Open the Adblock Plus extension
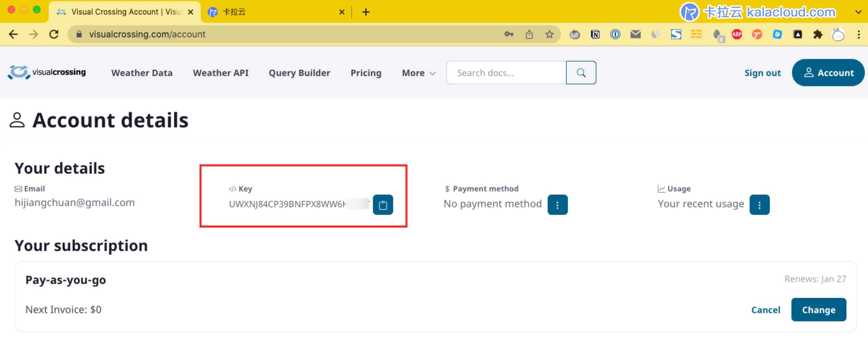This screenshot has width=868, height=341. tap(737, 34)
